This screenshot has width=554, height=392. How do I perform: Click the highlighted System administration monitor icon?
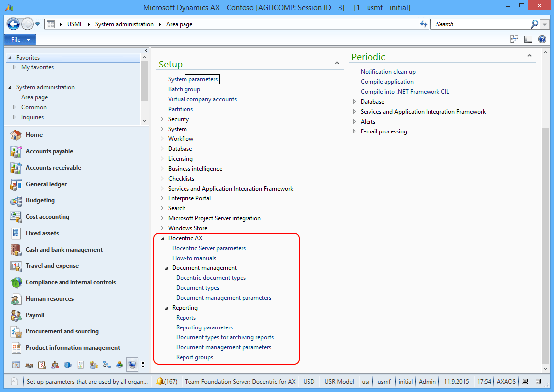(132, 364)
